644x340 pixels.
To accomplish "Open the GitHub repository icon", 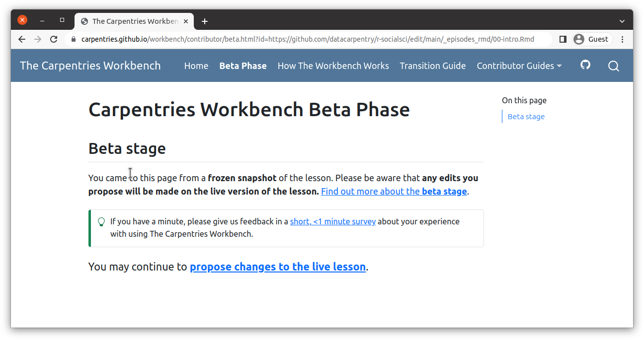I will [x=585, y=65].
